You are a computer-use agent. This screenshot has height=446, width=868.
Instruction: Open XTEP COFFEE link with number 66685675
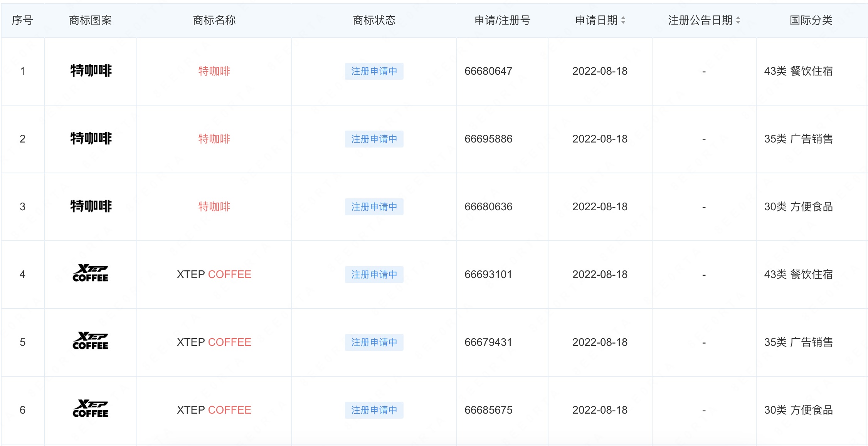(x=214, y=410)
